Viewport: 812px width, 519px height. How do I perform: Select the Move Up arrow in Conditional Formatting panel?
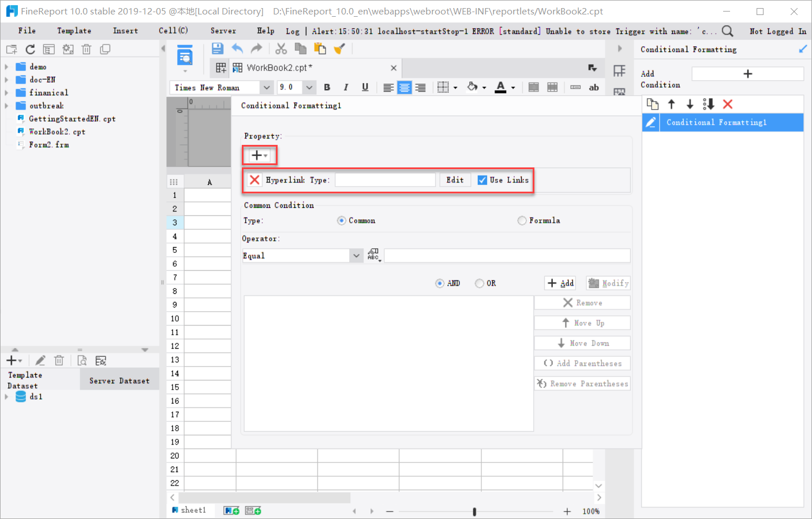coord(671,104)
